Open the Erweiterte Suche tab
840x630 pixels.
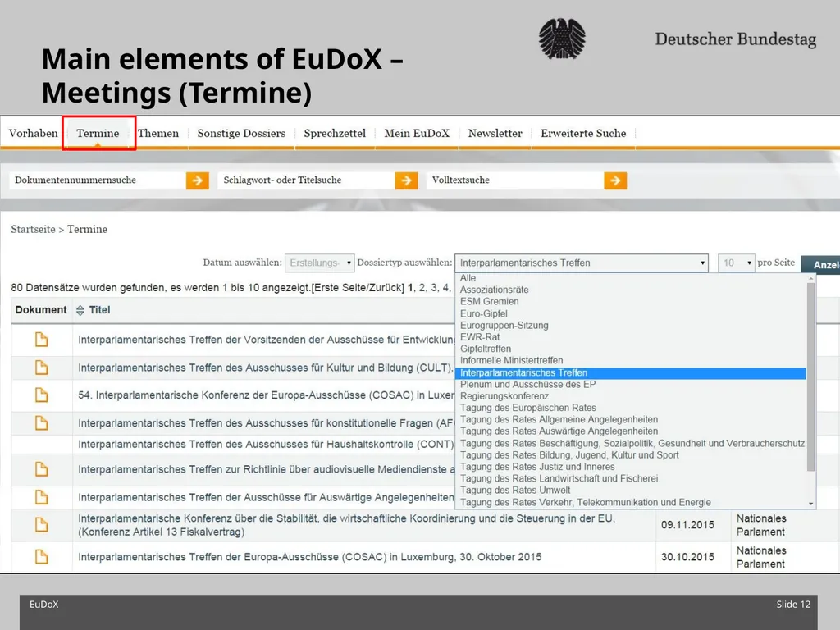(x=583, y=133)
